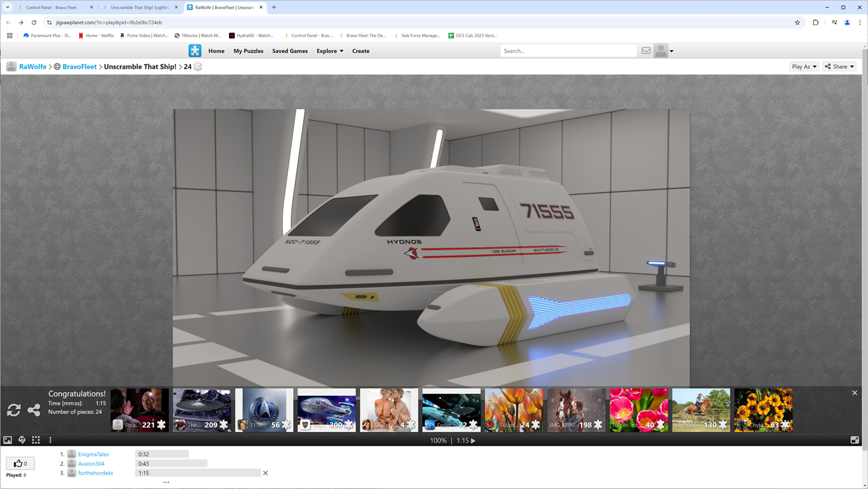Viewport: 868px width, 489px height.
Task: Click the share icon beside Congratulations
Action: (x=34, y=409)
